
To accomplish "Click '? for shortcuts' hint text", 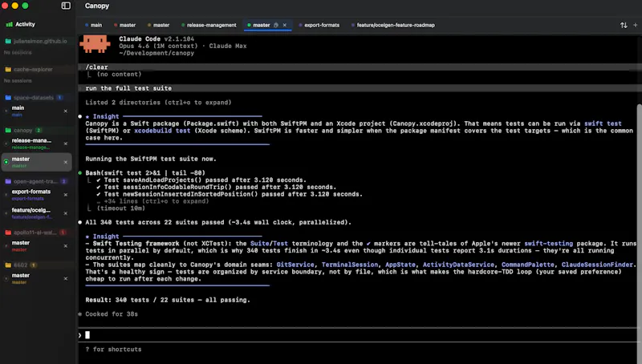I will (113, 350).
